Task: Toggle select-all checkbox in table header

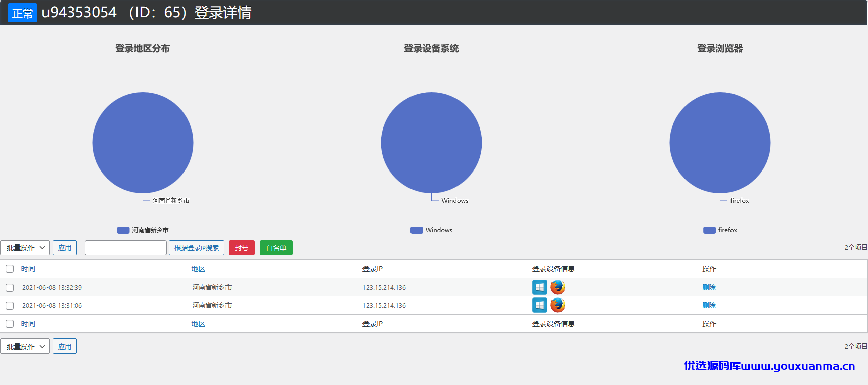Action: (x=10, y=269)
